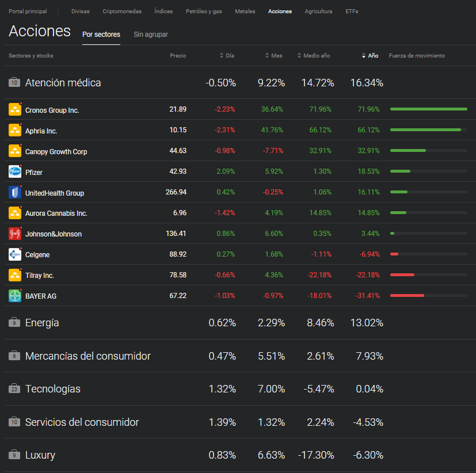The height and width of the screenshot is (473, 476).
Task: Switch to the Sin agrupar tab
Action: pyautogui.click(x=151, y=35)
